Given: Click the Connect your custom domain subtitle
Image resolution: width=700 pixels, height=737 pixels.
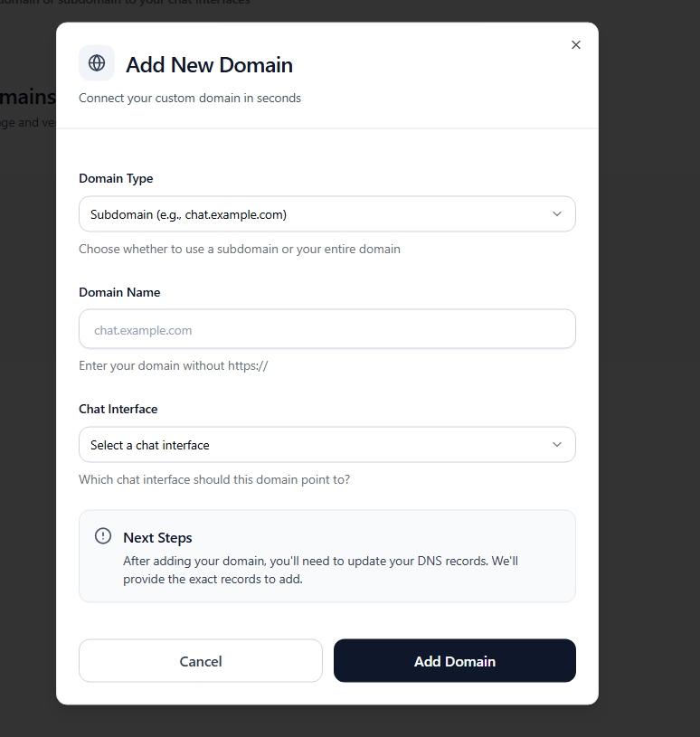Looking at the screenshot, I should [x=190, y=97].
